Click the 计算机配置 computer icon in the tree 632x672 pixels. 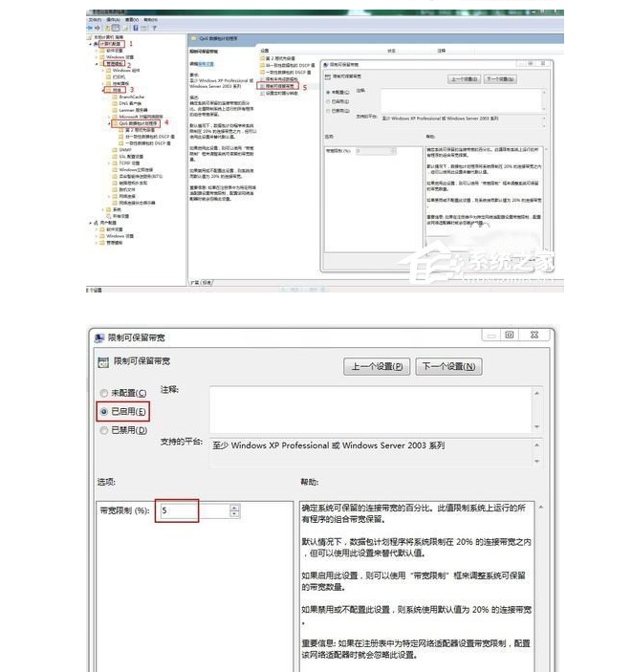(96, 44)
